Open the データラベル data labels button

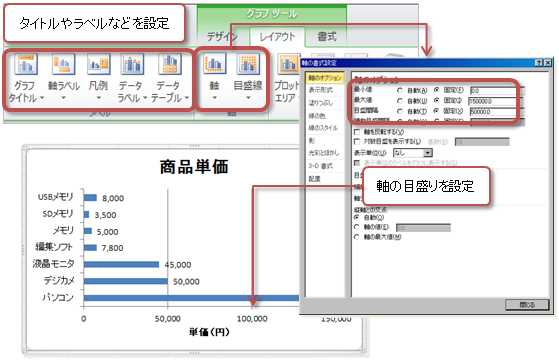132,78
